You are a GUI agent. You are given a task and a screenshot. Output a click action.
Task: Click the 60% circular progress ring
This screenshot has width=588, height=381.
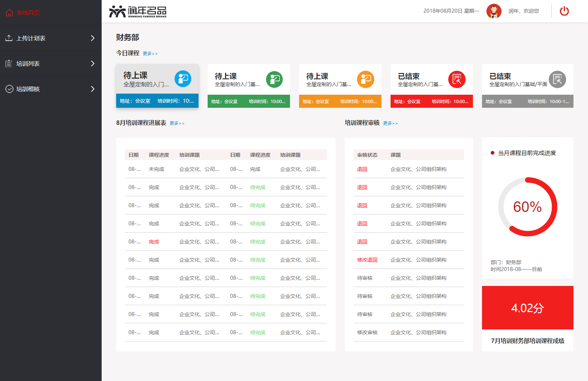(527, 207)
